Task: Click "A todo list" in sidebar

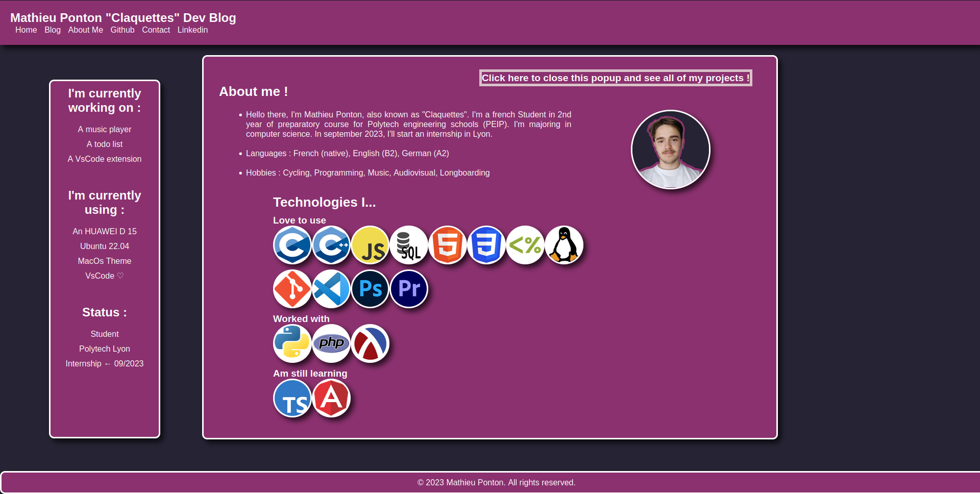Action: [x=105, y=144]
